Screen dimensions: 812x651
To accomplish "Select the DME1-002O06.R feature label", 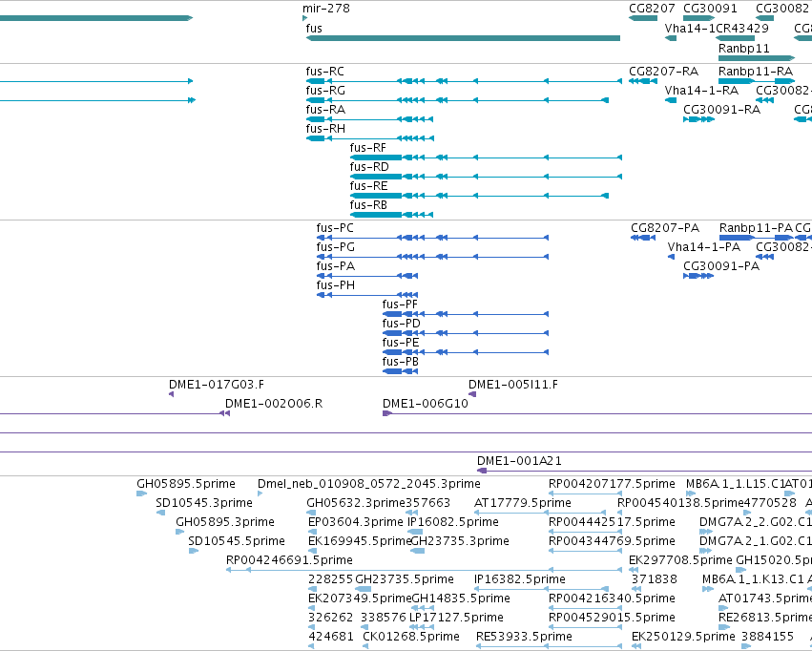I will coord(274,404).
